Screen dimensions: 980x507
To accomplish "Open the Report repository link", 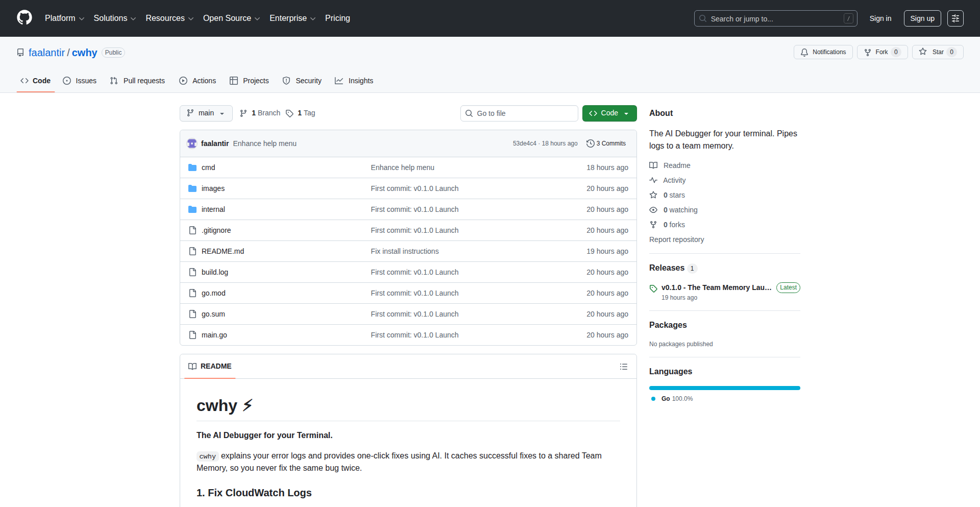I will [676, 239].
